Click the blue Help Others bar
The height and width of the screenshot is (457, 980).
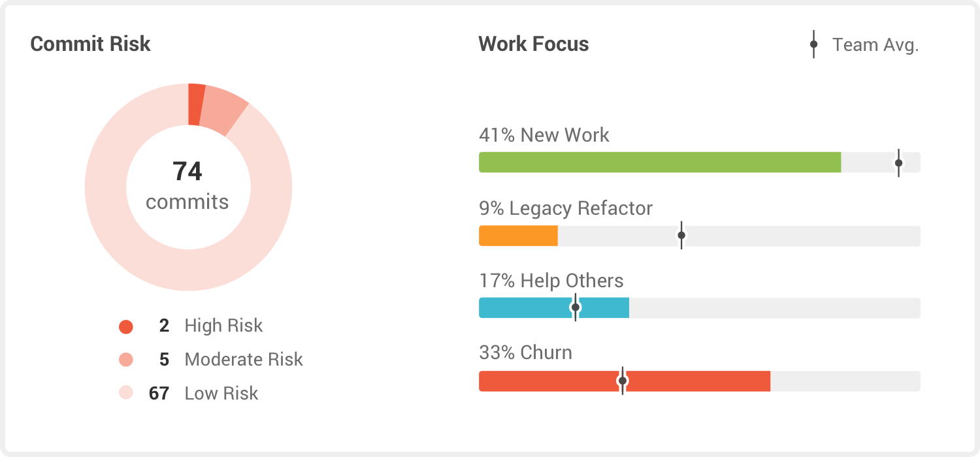[601, 308]
